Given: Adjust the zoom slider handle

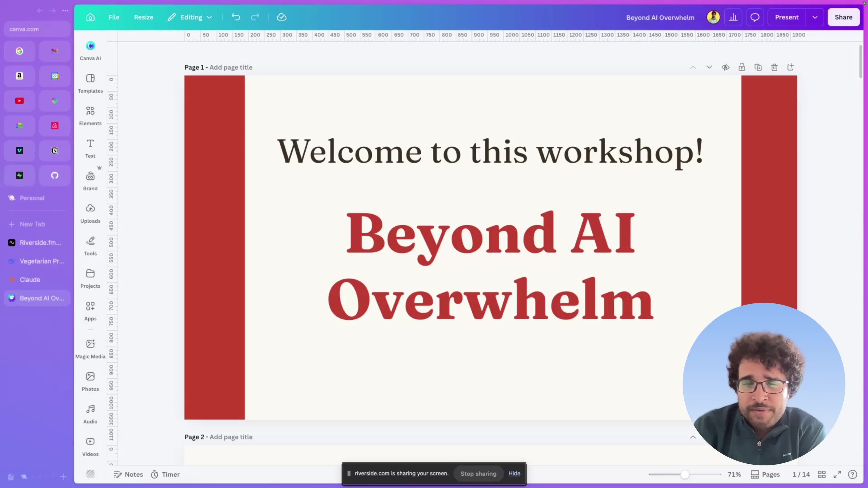Looking at the screenshot, I should (x=684, y=474).
